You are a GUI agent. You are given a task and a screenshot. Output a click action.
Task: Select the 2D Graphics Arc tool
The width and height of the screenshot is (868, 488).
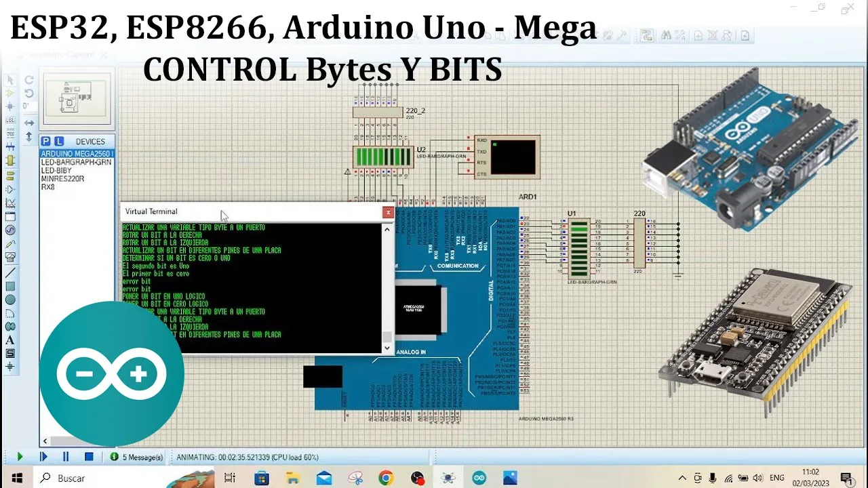coord(10,313)
